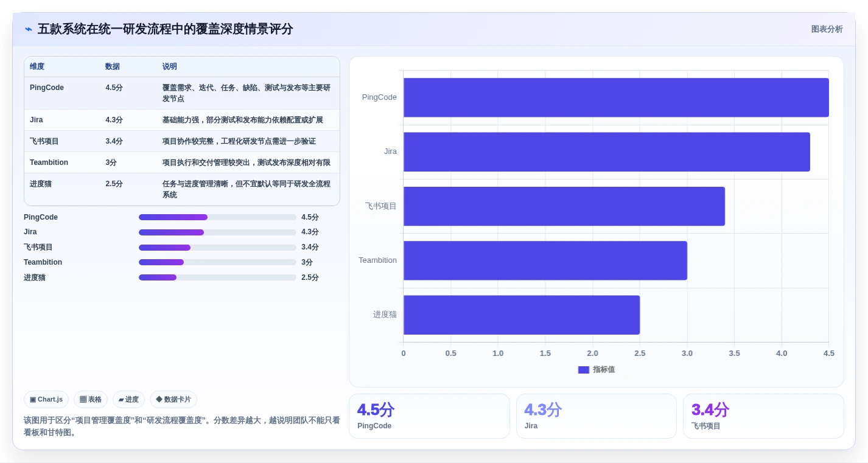Viewport: 868px width, 463px height.
Task: Click the 进度猫 label in progress list
Action: 35,277
